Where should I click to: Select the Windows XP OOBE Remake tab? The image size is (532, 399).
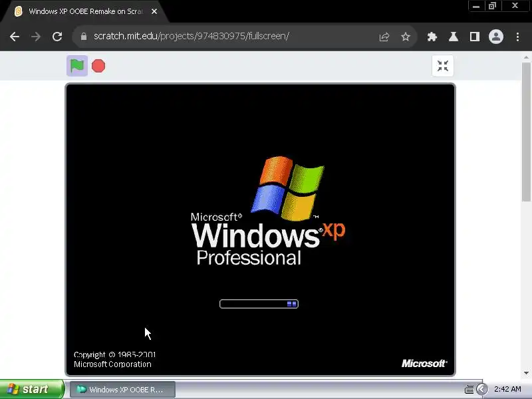coord(85,11)
